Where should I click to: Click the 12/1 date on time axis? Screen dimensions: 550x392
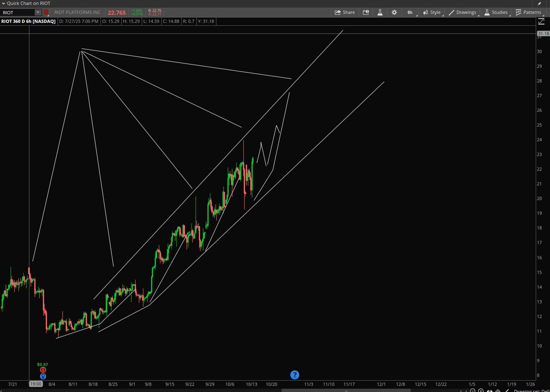click(381, 384)
